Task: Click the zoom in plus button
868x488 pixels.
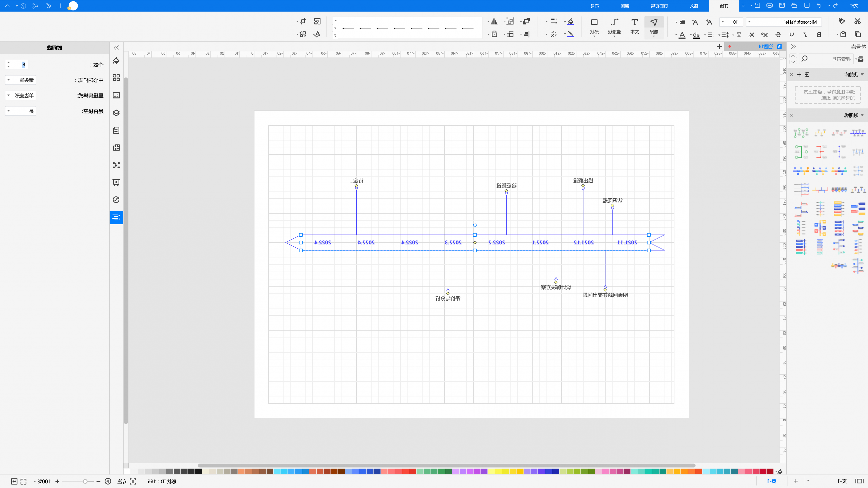Action: pos(57,481)
